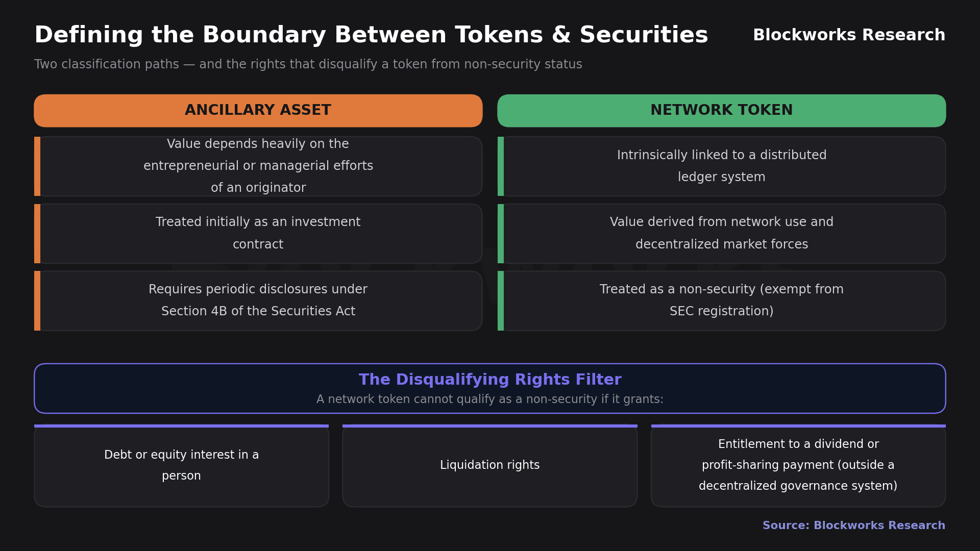Click the NETWORK TOKEN green header

721,111
